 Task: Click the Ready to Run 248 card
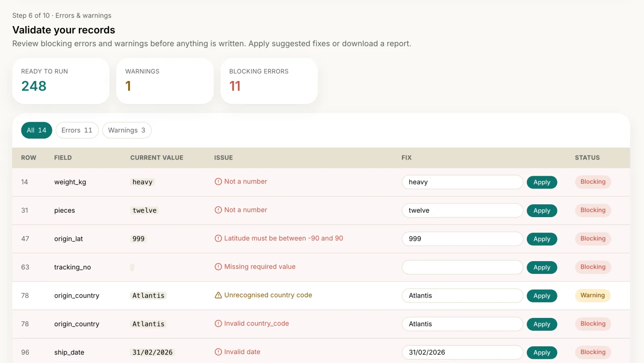pyautogui.click(x=61, y=81)
